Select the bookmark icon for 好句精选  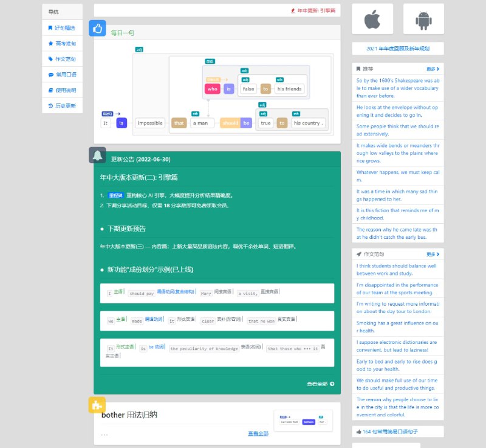tap(51, 29)
